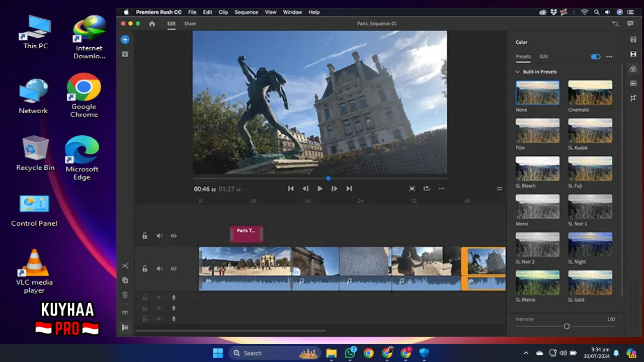Apply the SL Night preset
Screen dimensions: 644x362
(x=590, y=244)
